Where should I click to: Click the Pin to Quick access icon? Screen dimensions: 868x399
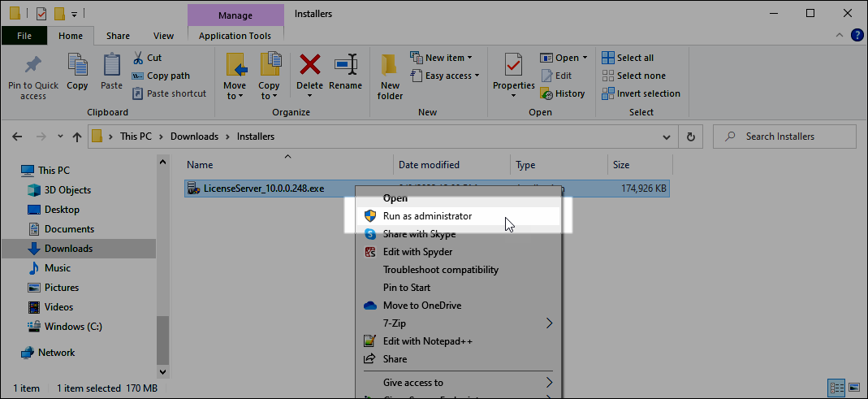coord(32,66)
